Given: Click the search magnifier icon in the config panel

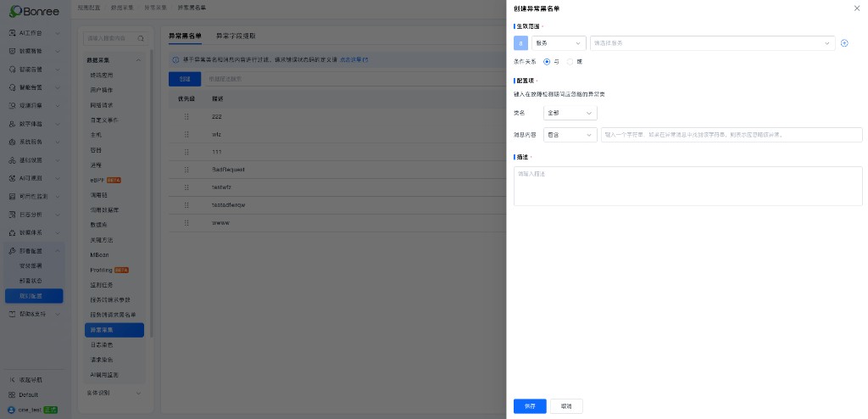Looking at the screenshot, I should point(141,39).
